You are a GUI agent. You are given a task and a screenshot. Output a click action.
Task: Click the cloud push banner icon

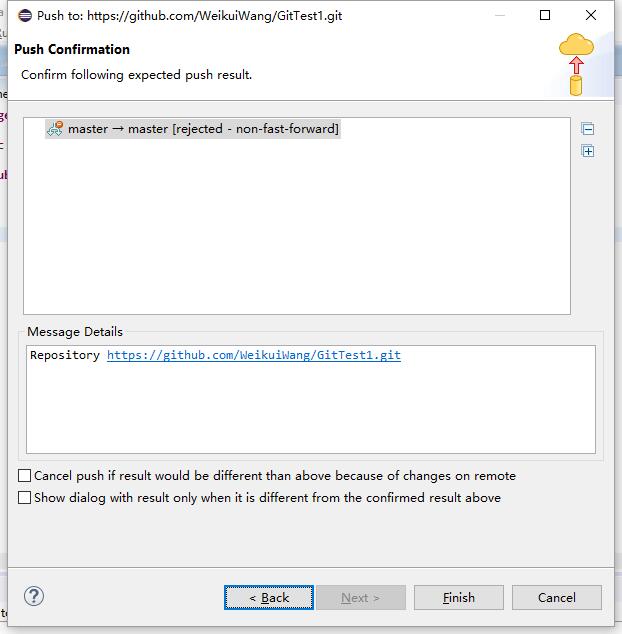(x=576, y=64)
